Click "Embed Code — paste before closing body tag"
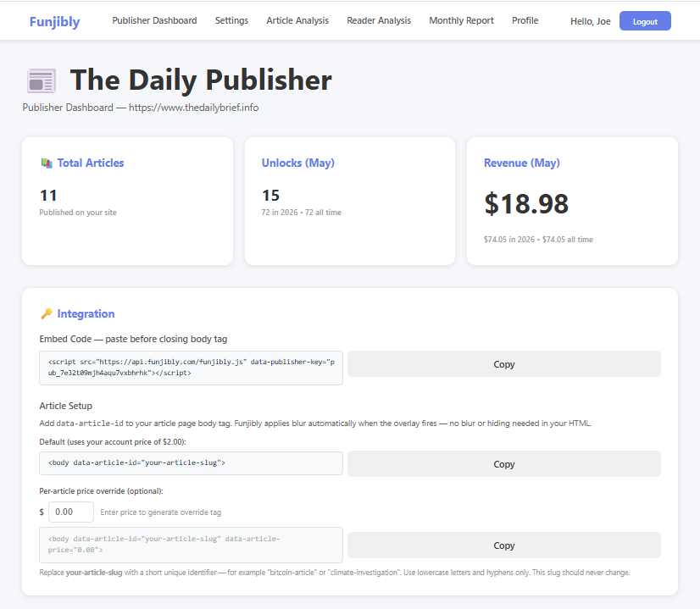Image resolution: width=700 pixels, height=609 pixels. point(133,339)
